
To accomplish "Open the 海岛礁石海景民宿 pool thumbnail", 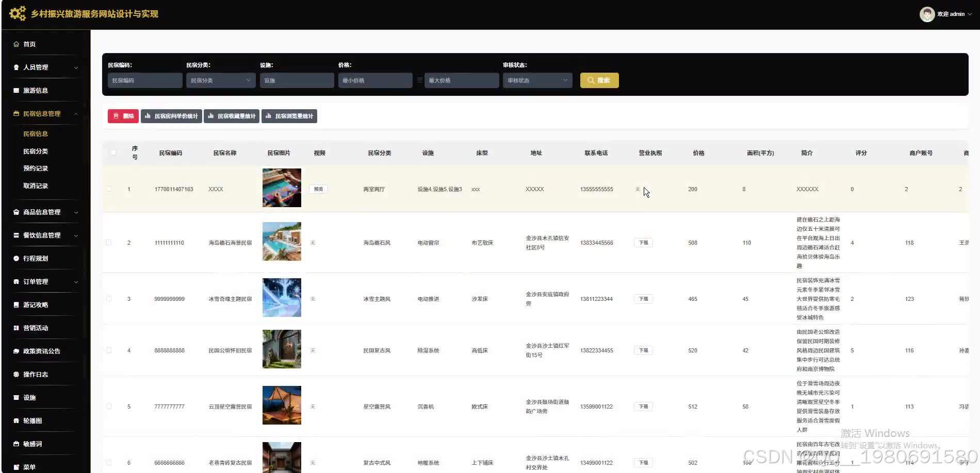I will pyautogui.click(x=282, y=241).
